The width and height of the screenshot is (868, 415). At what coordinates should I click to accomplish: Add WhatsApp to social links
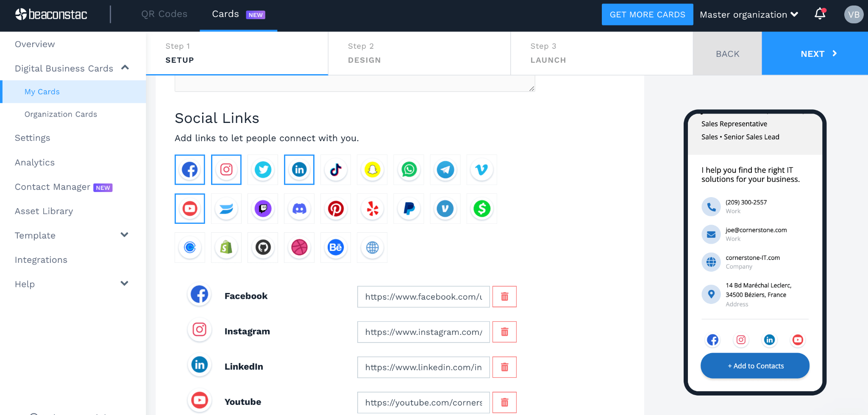(x=409, y=170)
